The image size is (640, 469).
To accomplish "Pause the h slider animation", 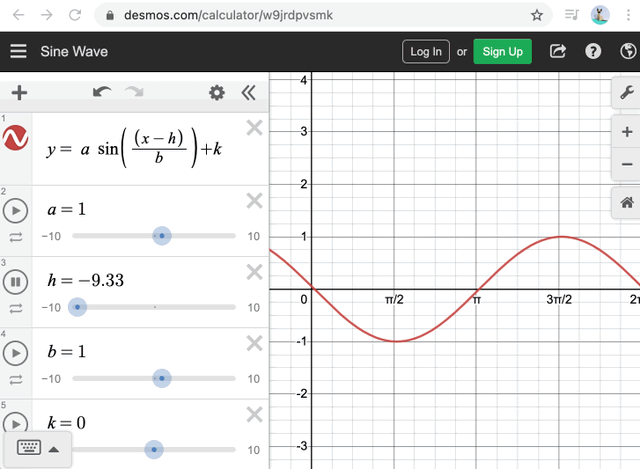I will (x=16, y=282).
